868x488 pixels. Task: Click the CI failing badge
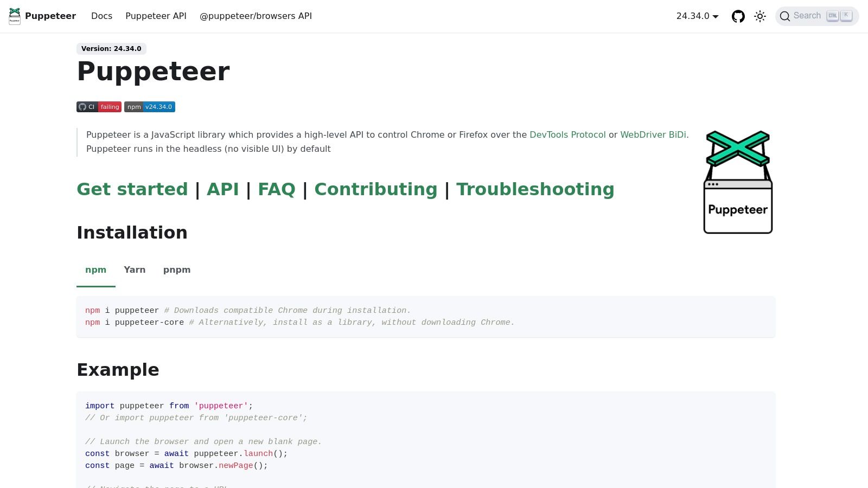click(x=99, y=107)
